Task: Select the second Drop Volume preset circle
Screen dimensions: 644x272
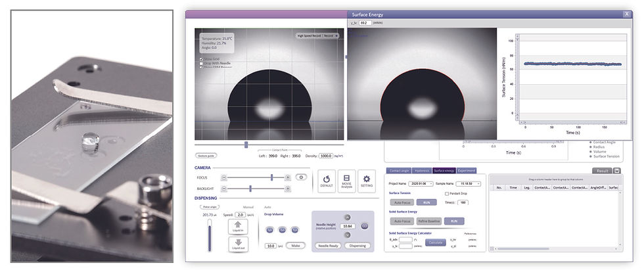Action: click(x=282, y=230)
